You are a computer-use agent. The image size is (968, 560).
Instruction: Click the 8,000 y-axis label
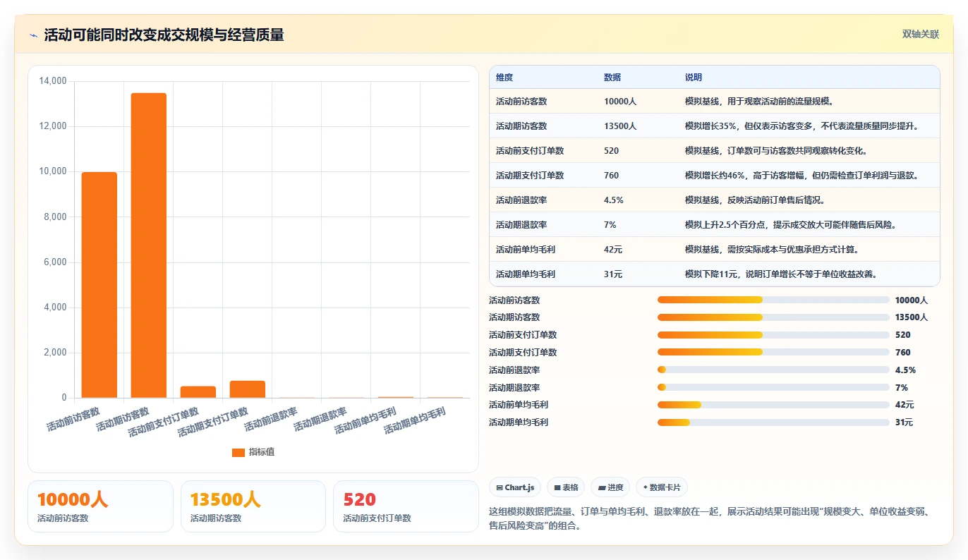click(x=55, y=217)
